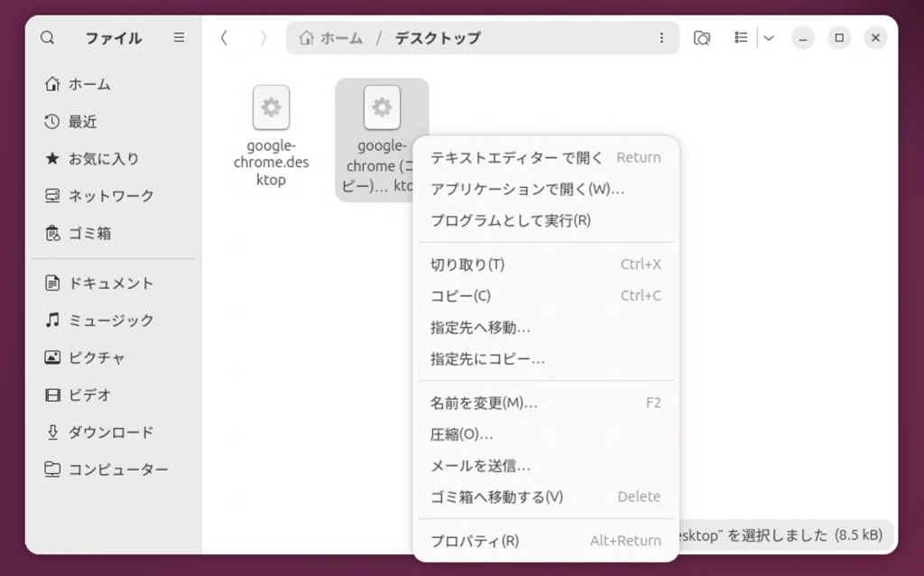Go to ダウンロード folder in the sidebar
The height and width of the screenshot is (576, 924).
pos(110,432)
